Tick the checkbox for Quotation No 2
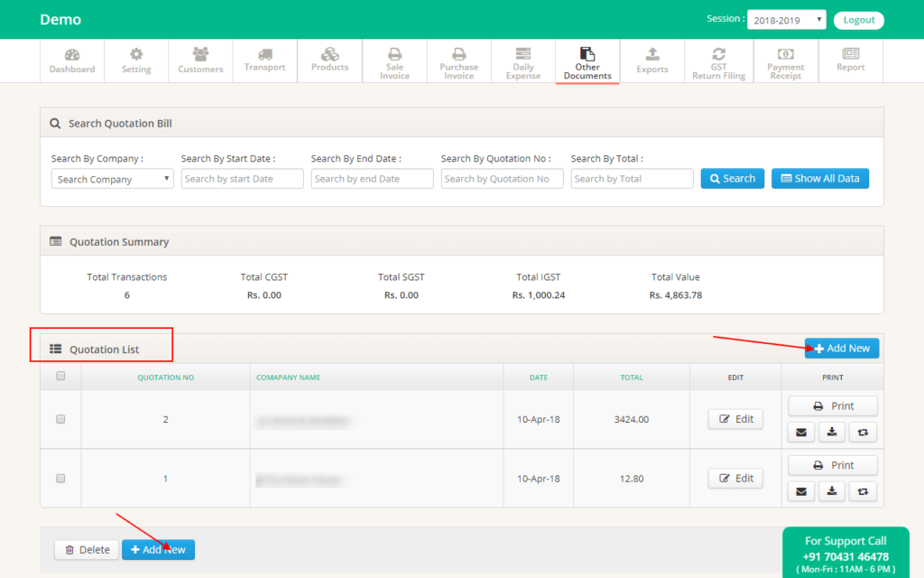 pyautogui.click(x=60, y=418)
